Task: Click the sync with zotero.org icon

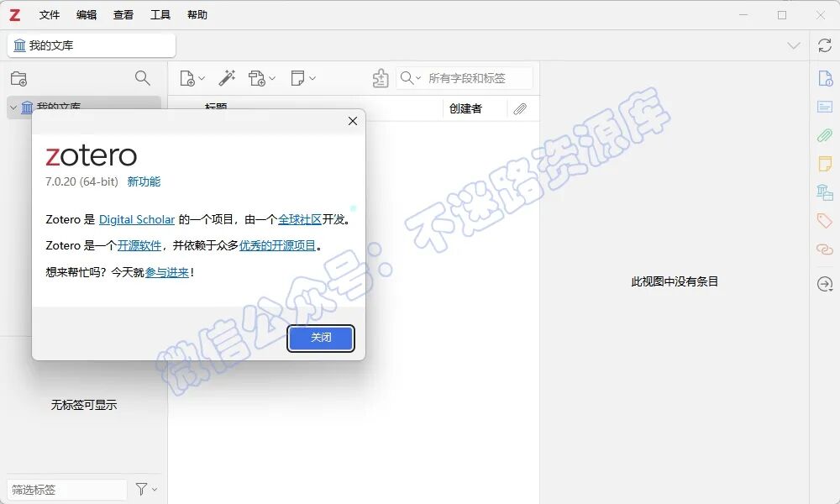Action: [x=825, y=45]
